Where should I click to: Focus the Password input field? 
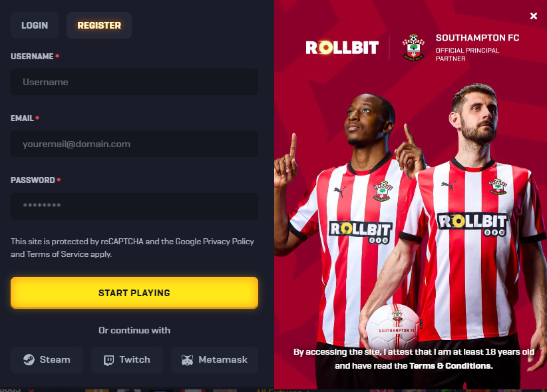pos(134,206)
